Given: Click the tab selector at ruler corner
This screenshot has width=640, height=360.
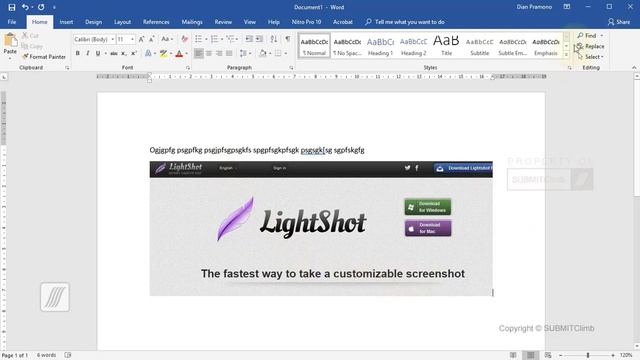Looking at the screenshot, I should click(x=4, y=77).
